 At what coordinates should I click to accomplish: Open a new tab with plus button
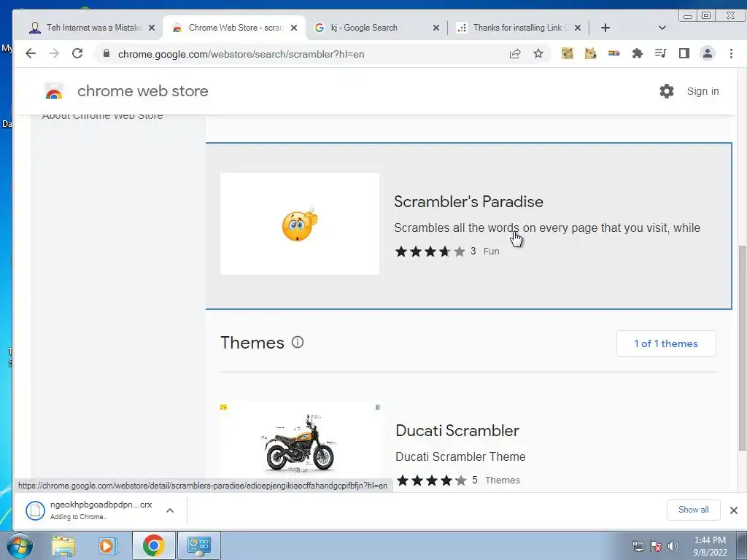[x=605, y=28]
